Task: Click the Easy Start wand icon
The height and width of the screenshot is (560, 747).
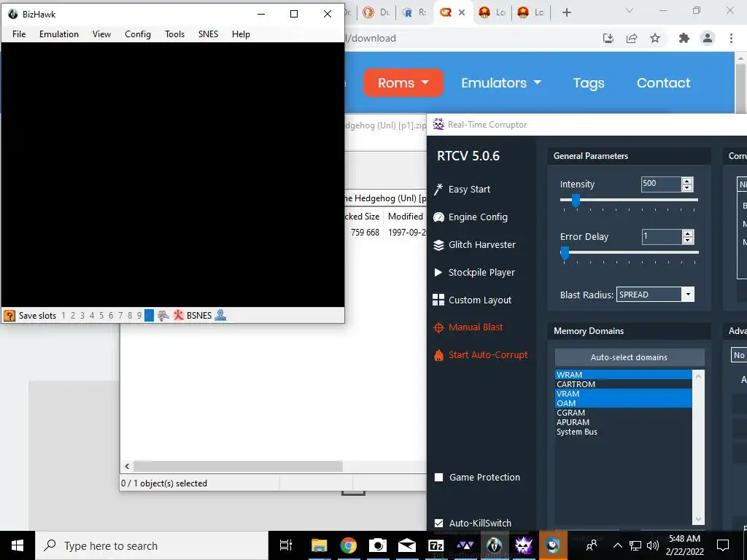Action: [438, 190]
